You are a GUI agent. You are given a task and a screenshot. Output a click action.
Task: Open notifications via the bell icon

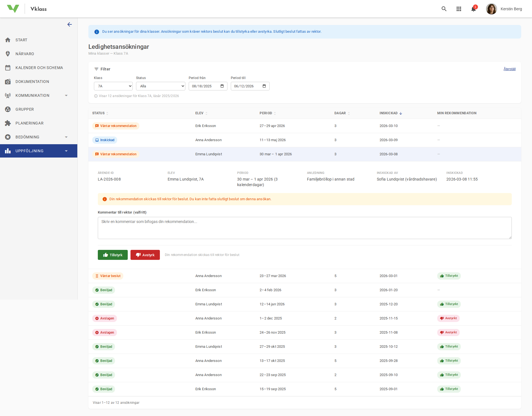[473, 9]
